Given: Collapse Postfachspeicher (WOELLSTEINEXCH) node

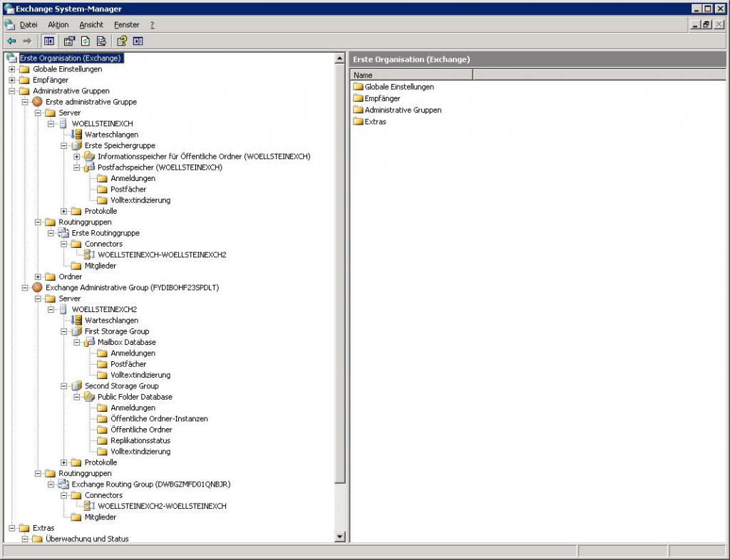Looking at the screenshot, I should click(x=77, y=167).
